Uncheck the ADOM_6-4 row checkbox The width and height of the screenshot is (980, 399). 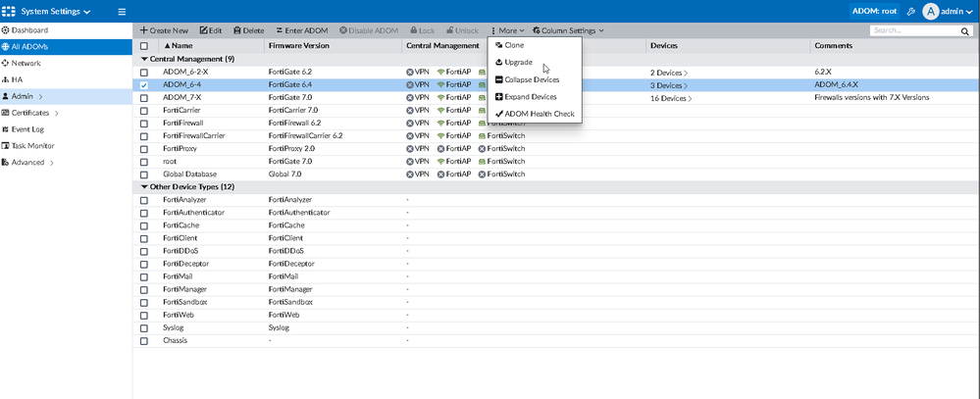(x=144, y=85)
